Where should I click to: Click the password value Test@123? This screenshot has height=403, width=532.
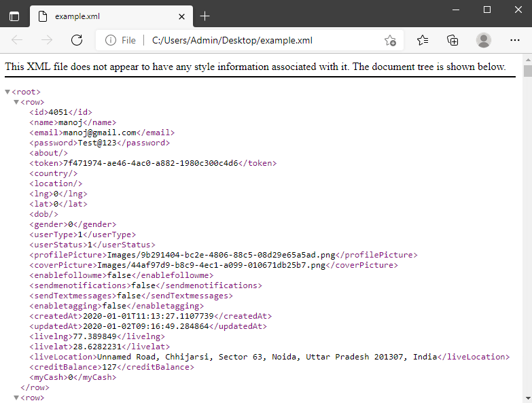(97, 143)
